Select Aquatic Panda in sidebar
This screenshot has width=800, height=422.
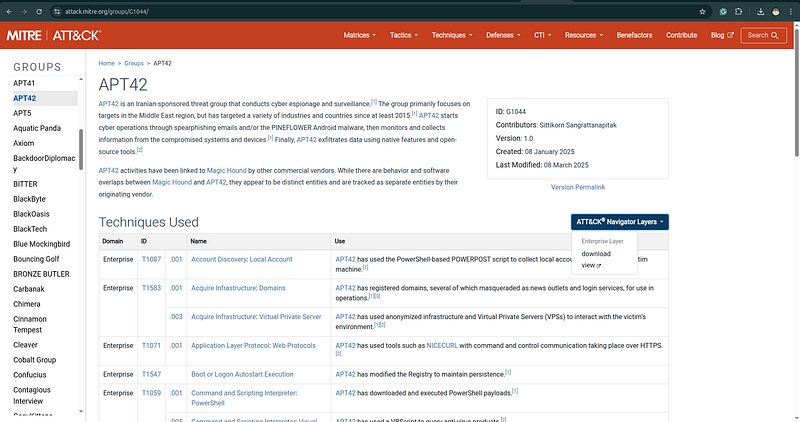tap(37, 128)
